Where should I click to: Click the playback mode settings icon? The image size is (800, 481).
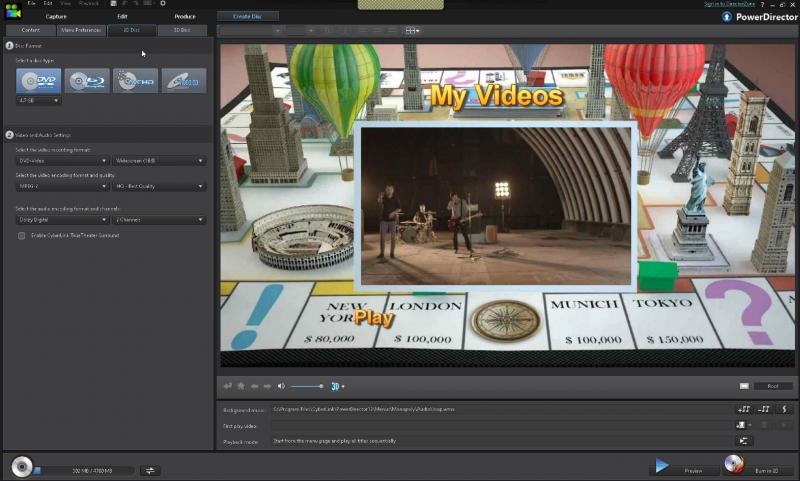coord(743,441)
